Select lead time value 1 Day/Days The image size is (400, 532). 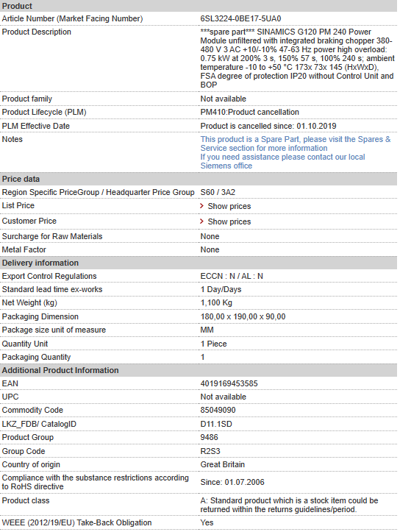[x=221, y=289]
